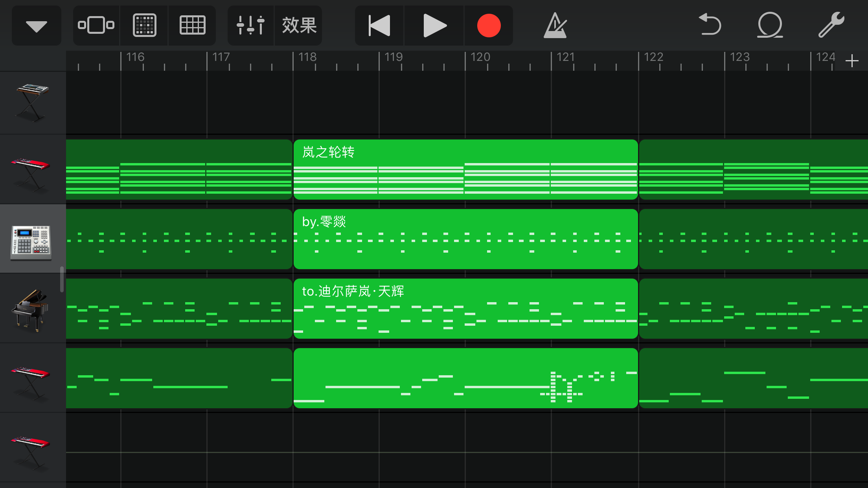Switch to the tracks view
This screenshot has height=488, width=868.
[192, 26]
